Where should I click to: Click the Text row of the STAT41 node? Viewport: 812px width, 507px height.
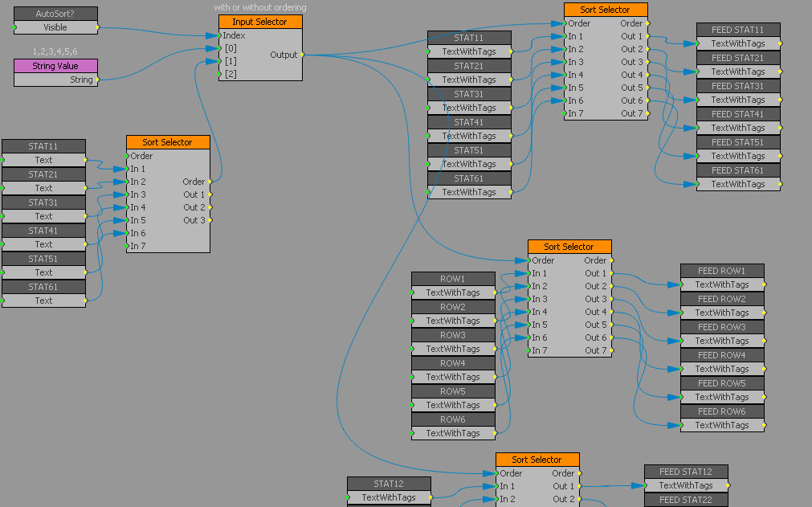coord(43,244)
